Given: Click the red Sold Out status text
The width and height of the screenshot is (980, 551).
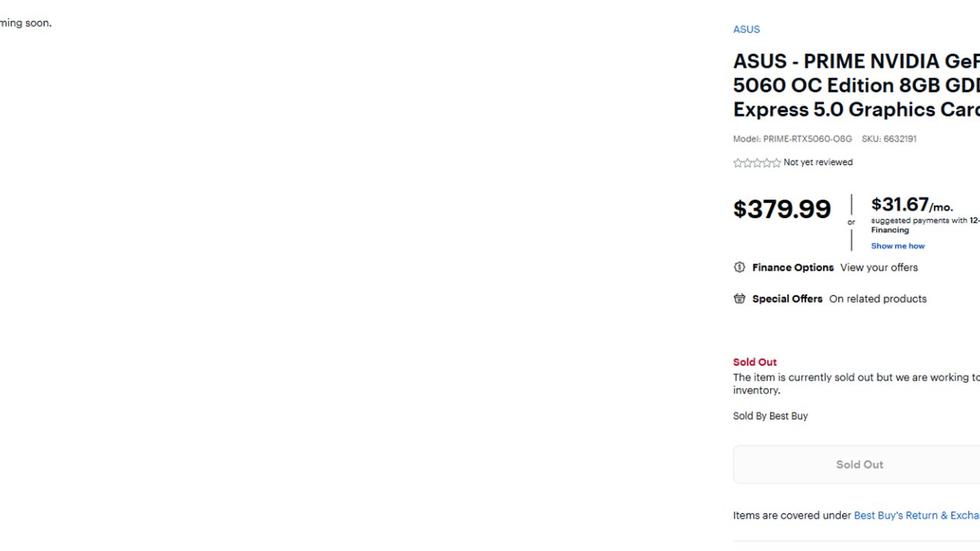Looking at the screenshot, I should (x=755, y=362).
